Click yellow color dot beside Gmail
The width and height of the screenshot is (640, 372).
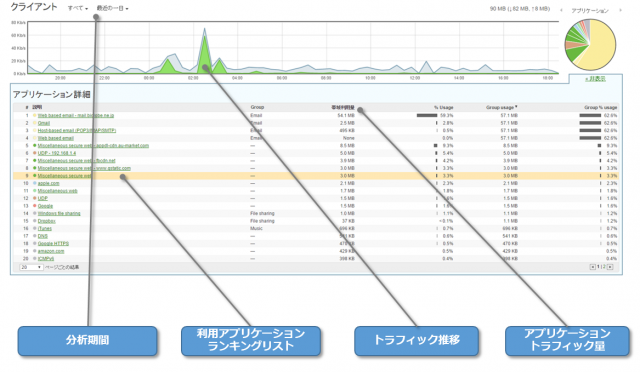click(35, 123)
